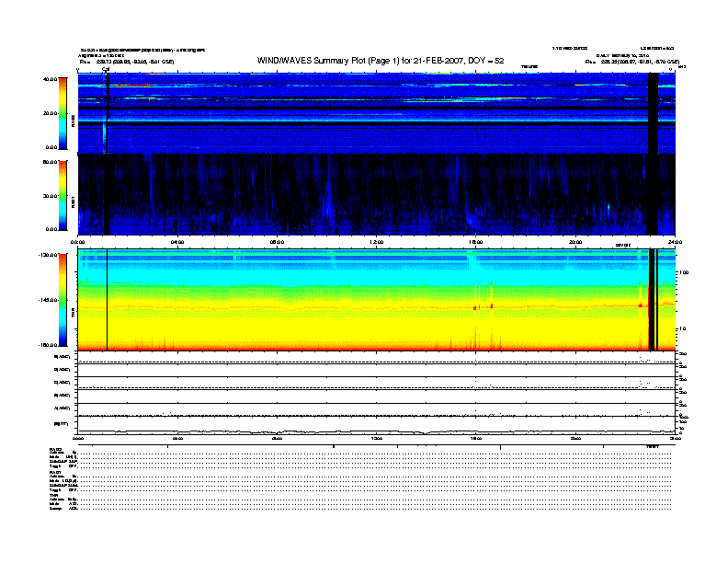Image resolution: width=728 pixels, height=563 pixels.
Task: Click the magnetic field |B| trace panel
Action: pos(376,426)
